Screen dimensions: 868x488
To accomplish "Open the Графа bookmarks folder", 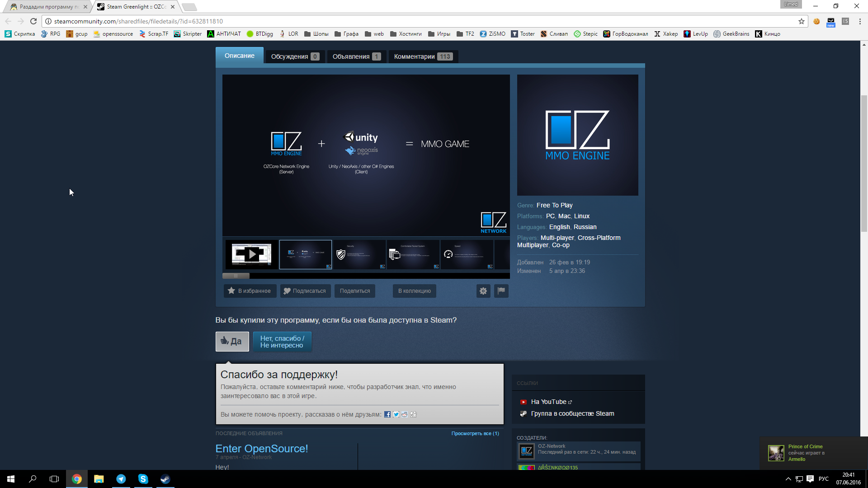I will [347, 34].
